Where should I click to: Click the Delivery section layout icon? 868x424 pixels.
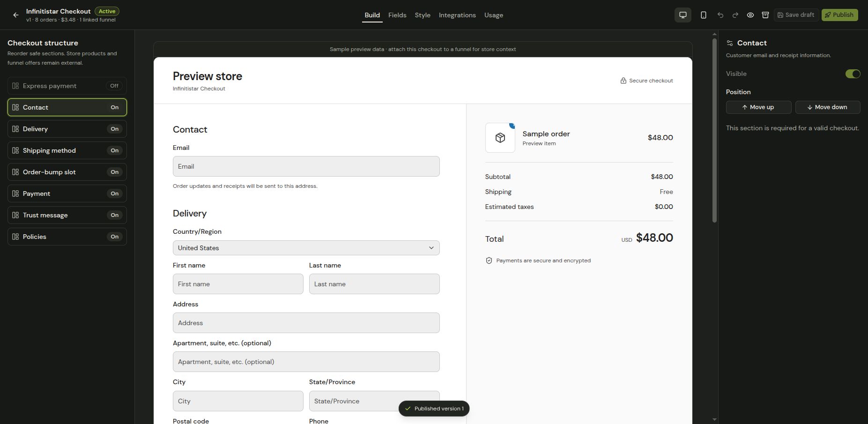click(x=15, y=129)
